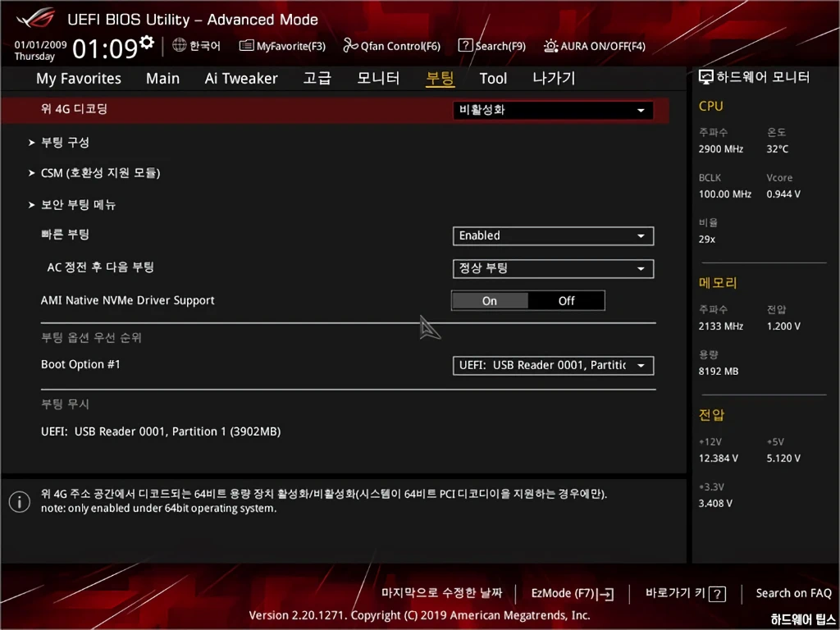Open MyFavorite(F3) list
Viewport: 840px width, 630px height.
[x=282, y=46]
